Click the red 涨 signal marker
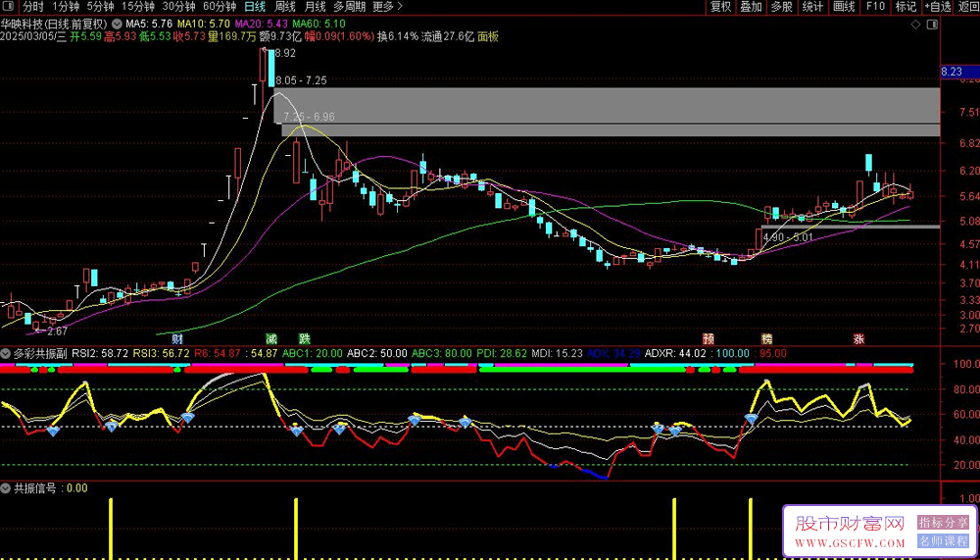980x560 pixels. pos(858,338)
